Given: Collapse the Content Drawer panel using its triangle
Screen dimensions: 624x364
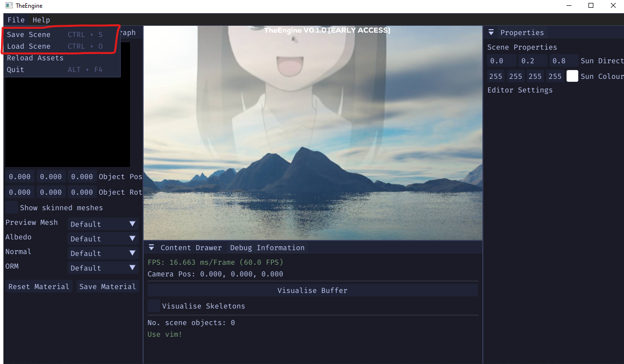Looking at the screenshot, I should (x=151, y=247).
